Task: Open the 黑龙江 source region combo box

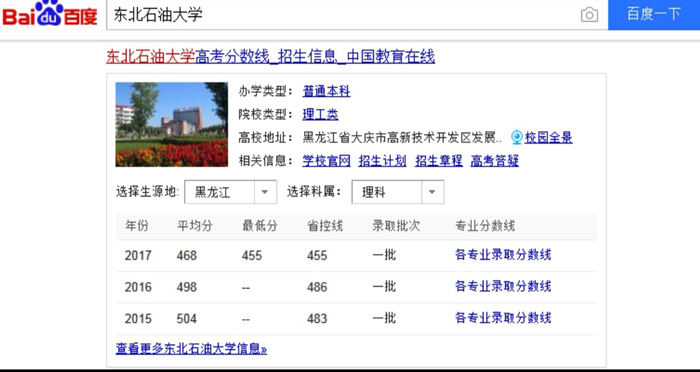Action: click(230, 192)
